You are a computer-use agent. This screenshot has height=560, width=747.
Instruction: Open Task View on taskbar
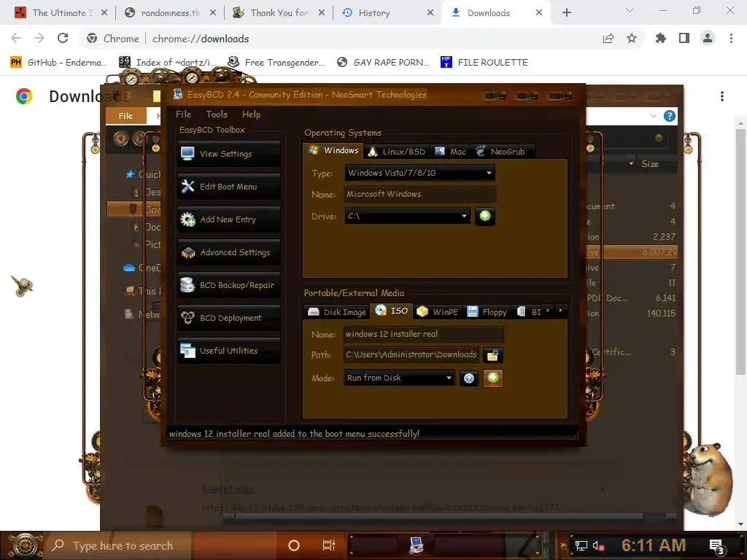pos(329,545)
